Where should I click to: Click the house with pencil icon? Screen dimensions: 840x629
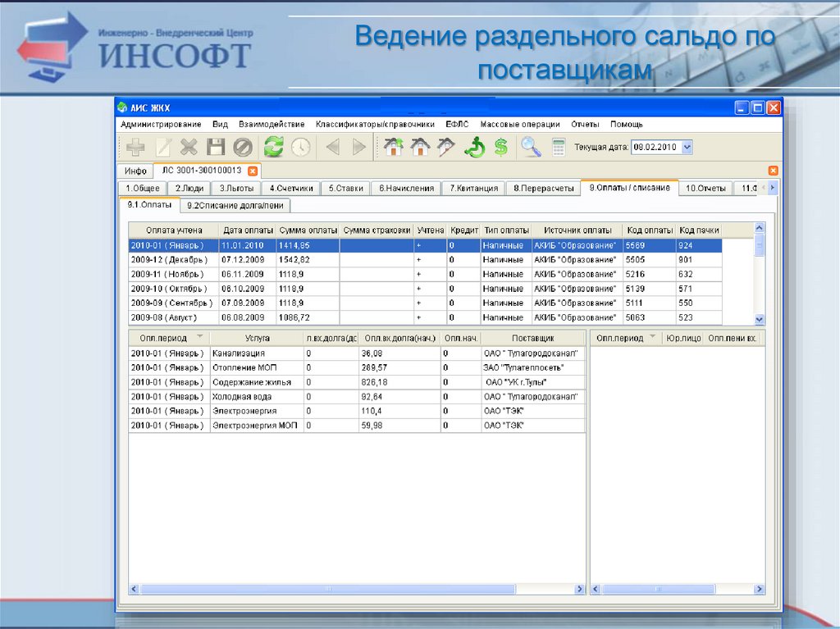[x=445, y=147]
